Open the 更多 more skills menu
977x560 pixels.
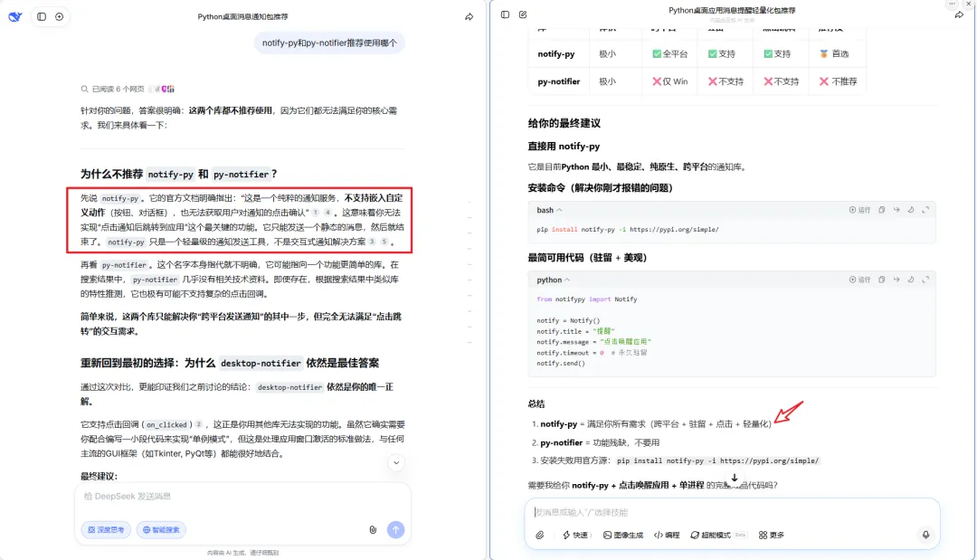tap(772, 535)
